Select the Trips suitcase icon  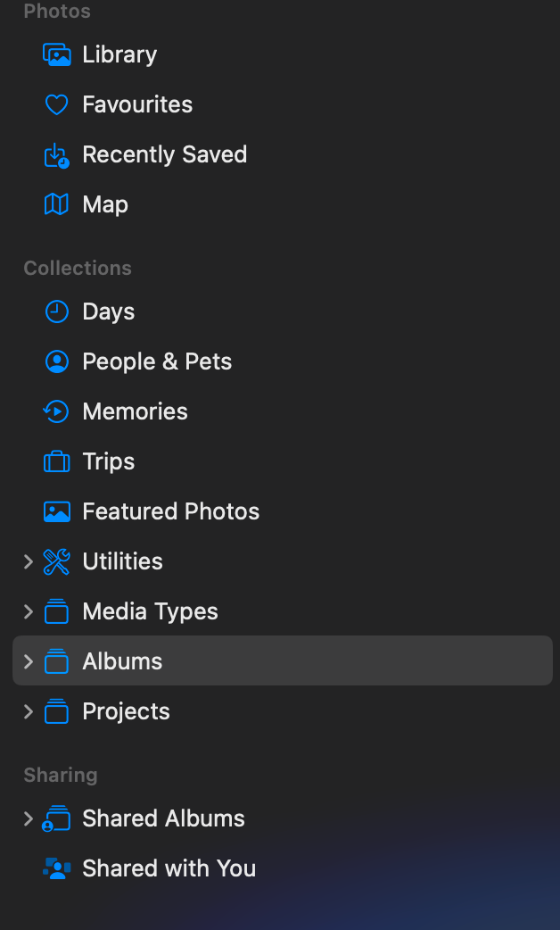(57, 461)
